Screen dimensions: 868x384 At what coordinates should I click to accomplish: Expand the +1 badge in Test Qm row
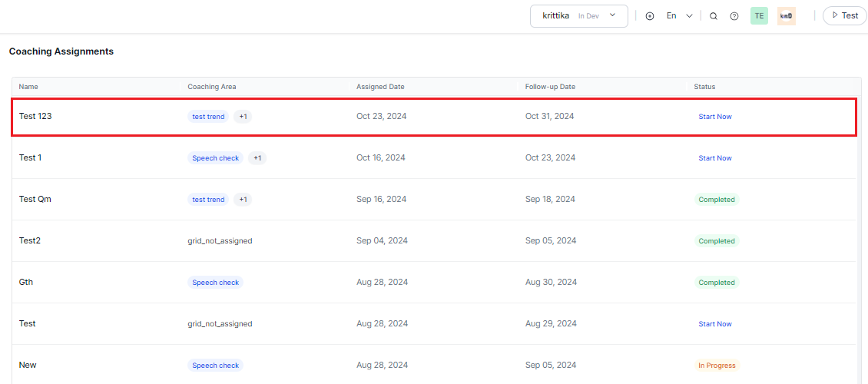pos(243,200)
